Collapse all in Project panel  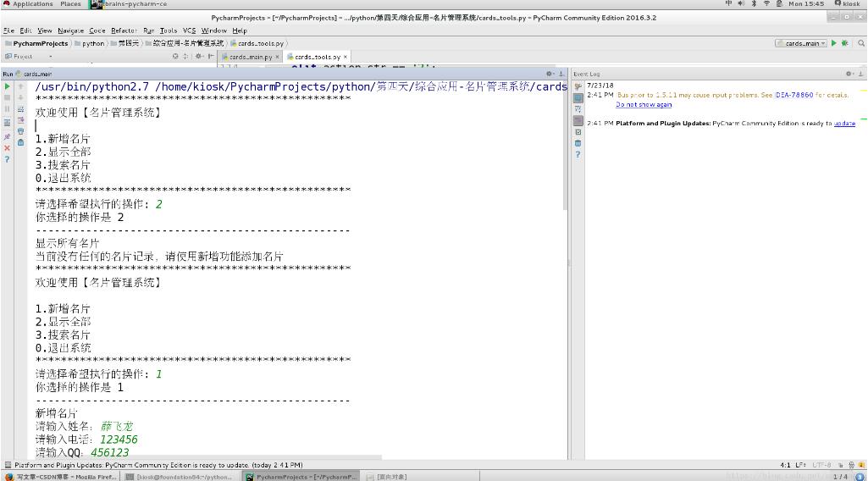(185, 56)
